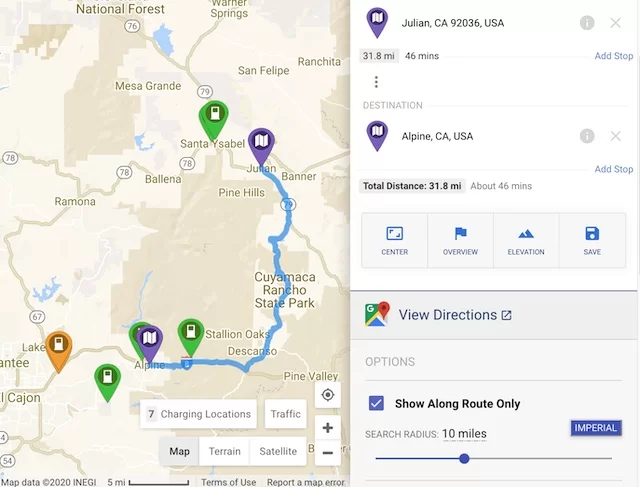Click the search radius slider handle
This screenshot has height=487, width=640.
[x=464, y=459]
